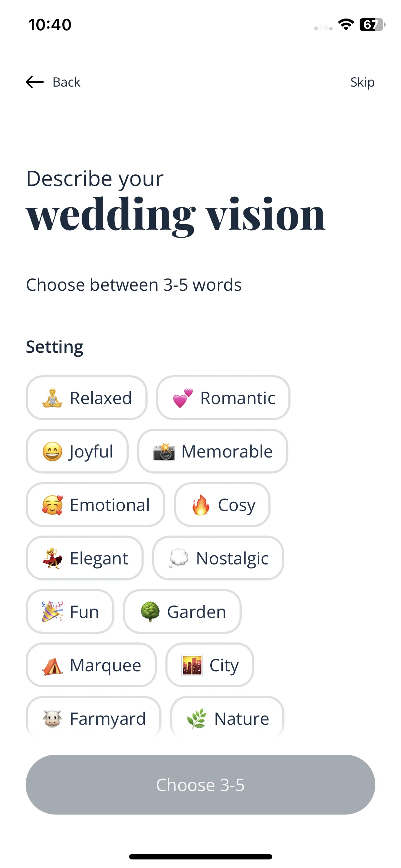
Task: Select the Elegant chip
Action: coord(85,558)
